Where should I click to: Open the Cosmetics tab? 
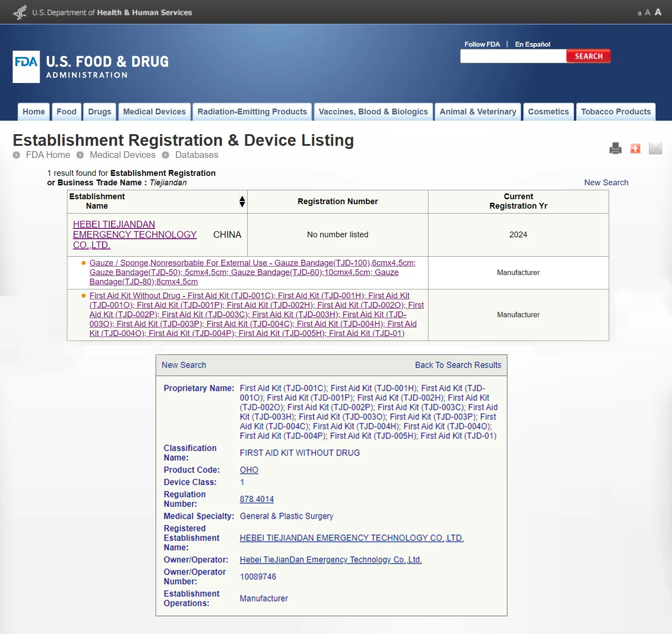pyautogui.click(x=548, y=112)
